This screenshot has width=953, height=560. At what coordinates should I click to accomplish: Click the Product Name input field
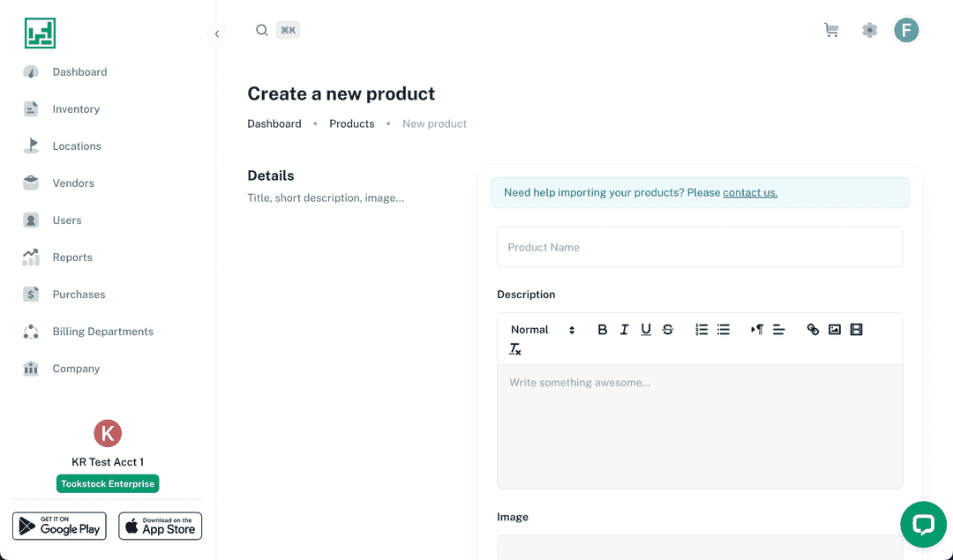pyautogui.click(x=700, y=247)
